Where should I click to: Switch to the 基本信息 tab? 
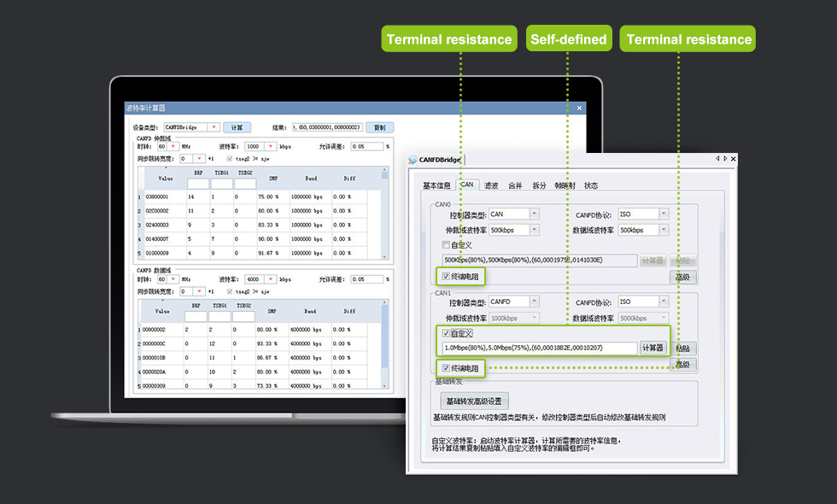(436, 185)
